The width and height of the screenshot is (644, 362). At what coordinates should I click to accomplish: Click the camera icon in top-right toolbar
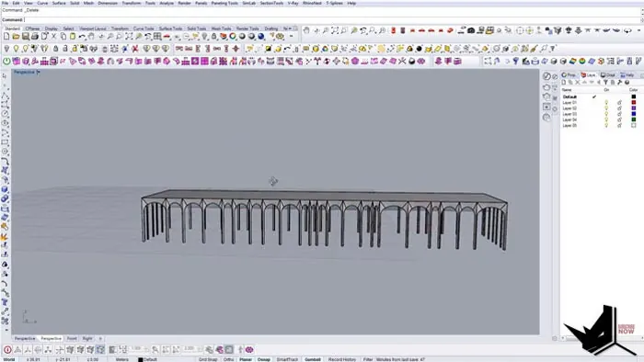(x=471, y=30)
